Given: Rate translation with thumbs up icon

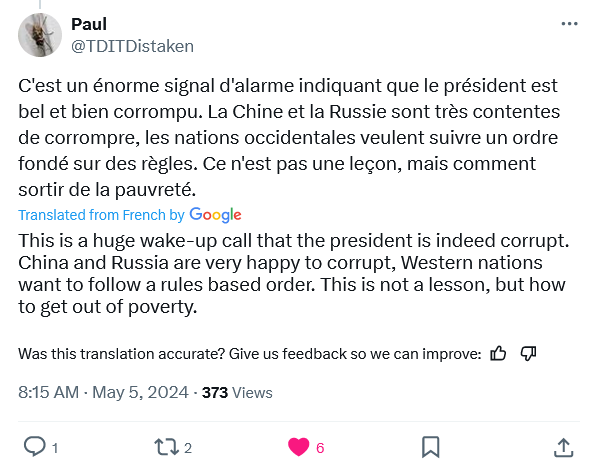Looking at the screenshot, I should click(x=498, y=354).
